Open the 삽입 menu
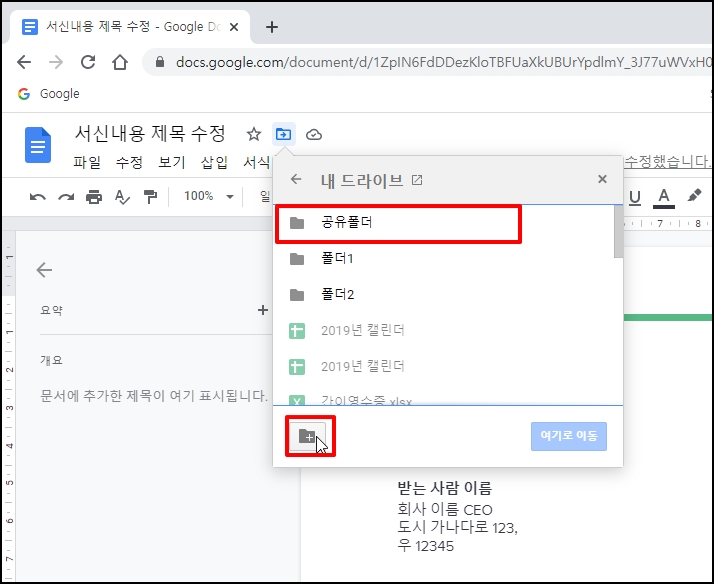 click(214, 162)
